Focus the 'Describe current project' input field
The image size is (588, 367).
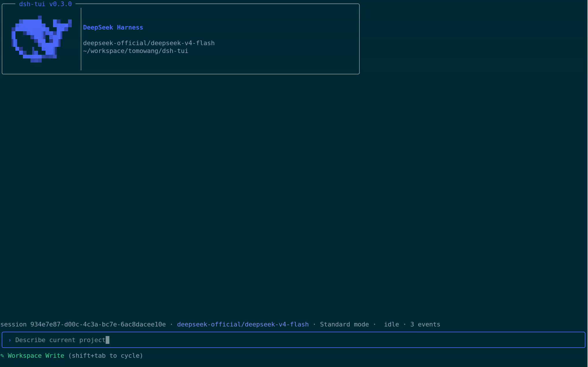click(293, 340)
